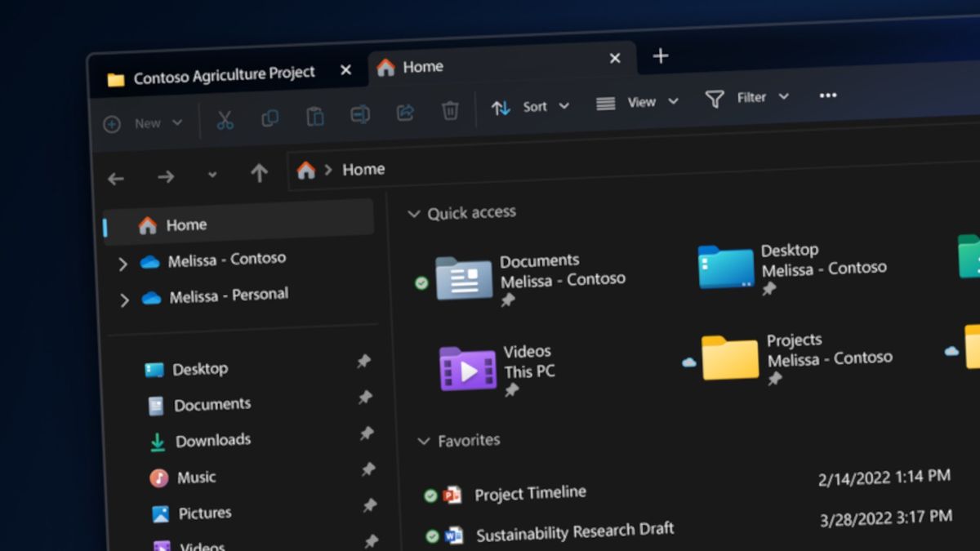The width and height of the screenshot is (980, 551).
Task: Go forward with the right arrow
Action: click(166, 176)
